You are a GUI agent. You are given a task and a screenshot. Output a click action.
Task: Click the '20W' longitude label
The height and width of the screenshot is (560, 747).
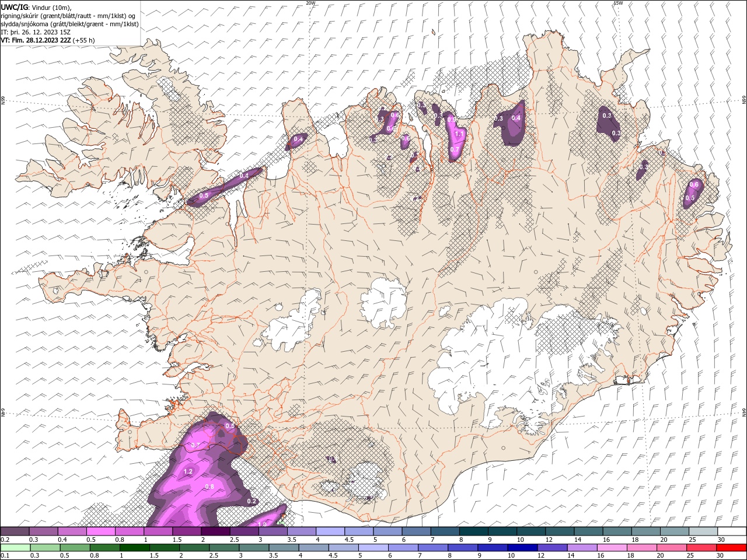tap(311, 3)
